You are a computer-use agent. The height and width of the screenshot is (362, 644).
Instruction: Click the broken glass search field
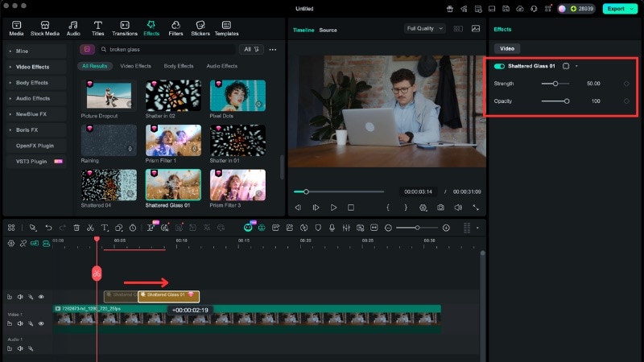coord(167,49)
